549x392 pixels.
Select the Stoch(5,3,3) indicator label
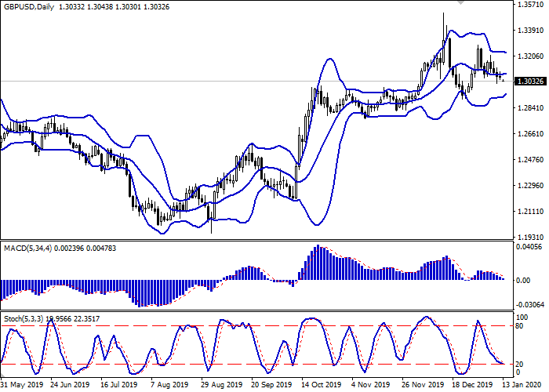24,320
